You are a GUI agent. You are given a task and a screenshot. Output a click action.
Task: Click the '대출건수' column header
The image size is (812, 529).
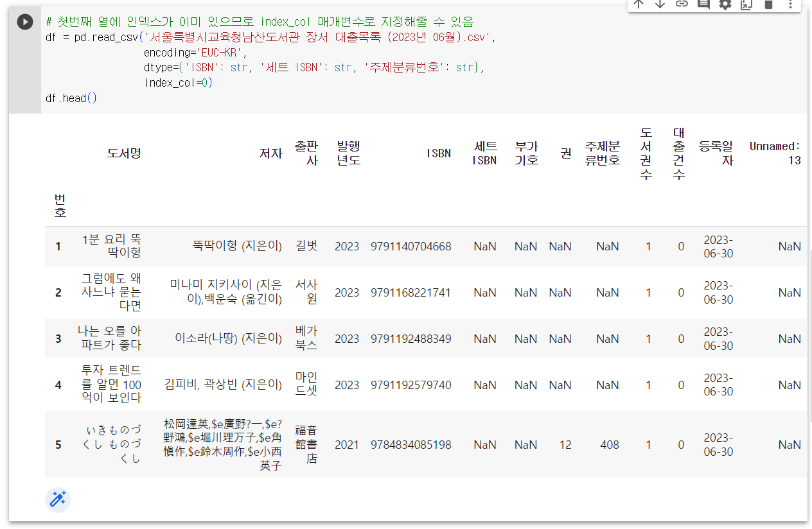click(x=679, y=153)
